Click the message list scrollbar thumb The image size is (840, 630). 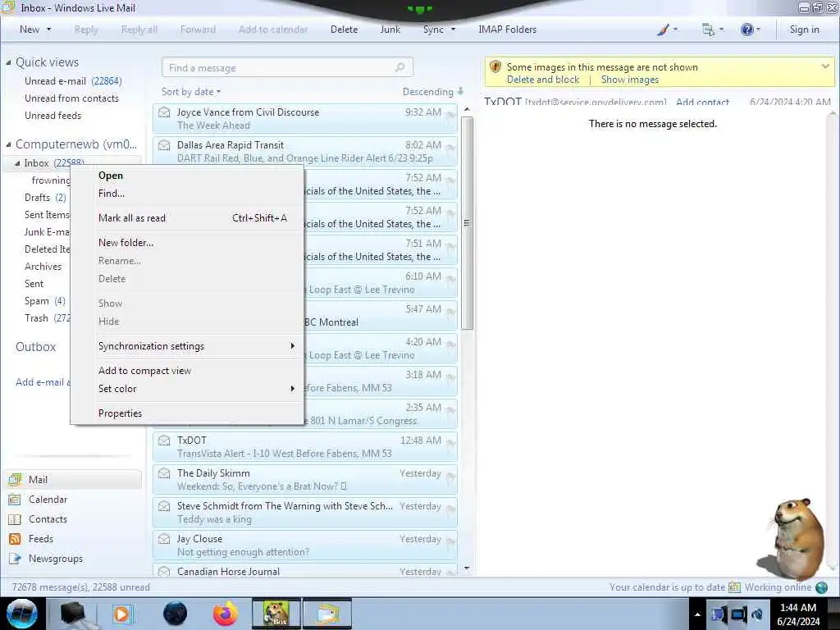(467, 223)
